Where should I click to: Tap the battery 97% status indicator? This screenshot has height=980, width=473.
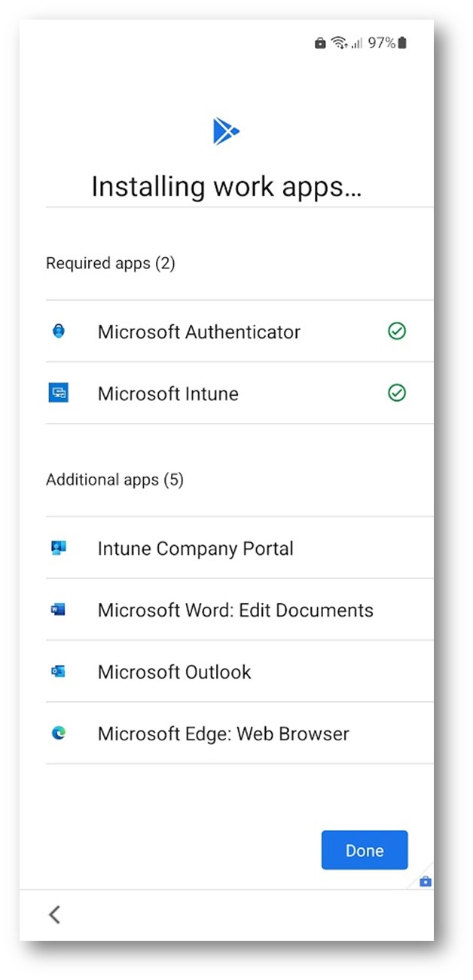tap(387, 43)
